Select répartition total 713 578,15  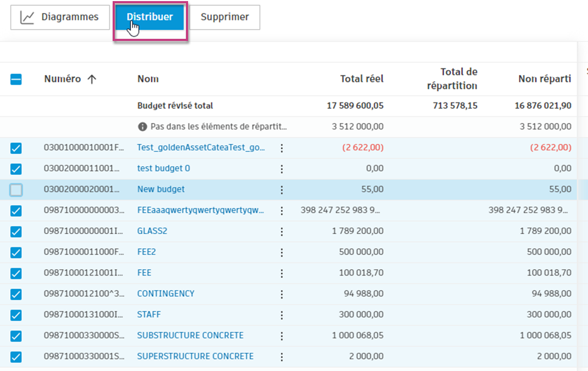[x=455, y=106]
